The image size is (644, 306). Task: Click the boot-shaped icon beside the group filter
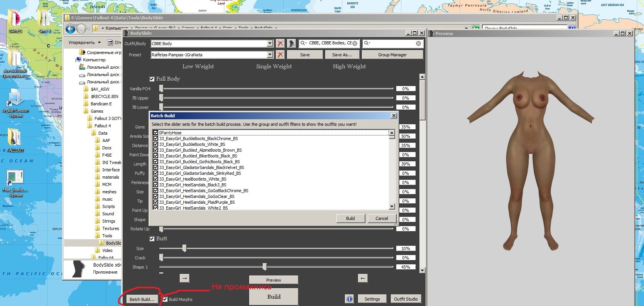(292, 44)
